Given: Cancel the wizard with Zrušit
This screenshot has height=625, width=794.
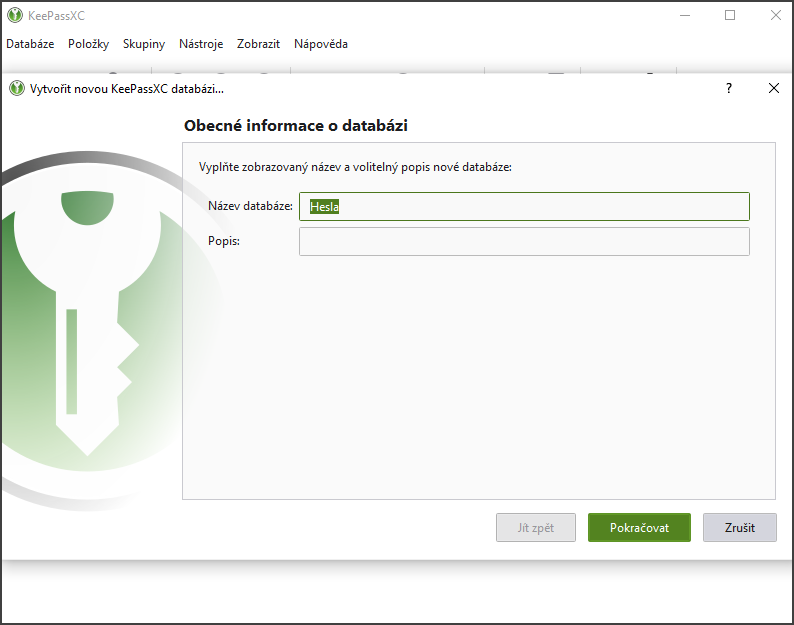Looking at the screenshot, I should [739, 527].
